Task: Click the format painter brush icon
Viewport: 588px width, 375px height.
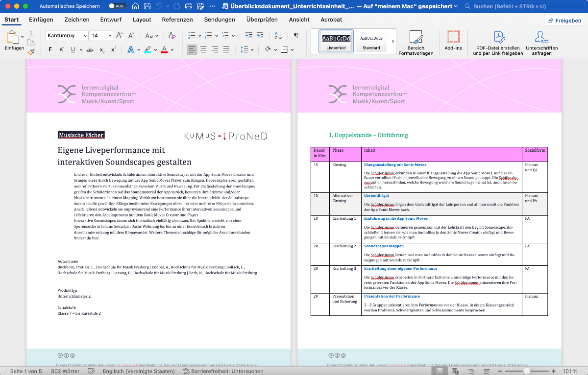Action: [x=31, y=51]
